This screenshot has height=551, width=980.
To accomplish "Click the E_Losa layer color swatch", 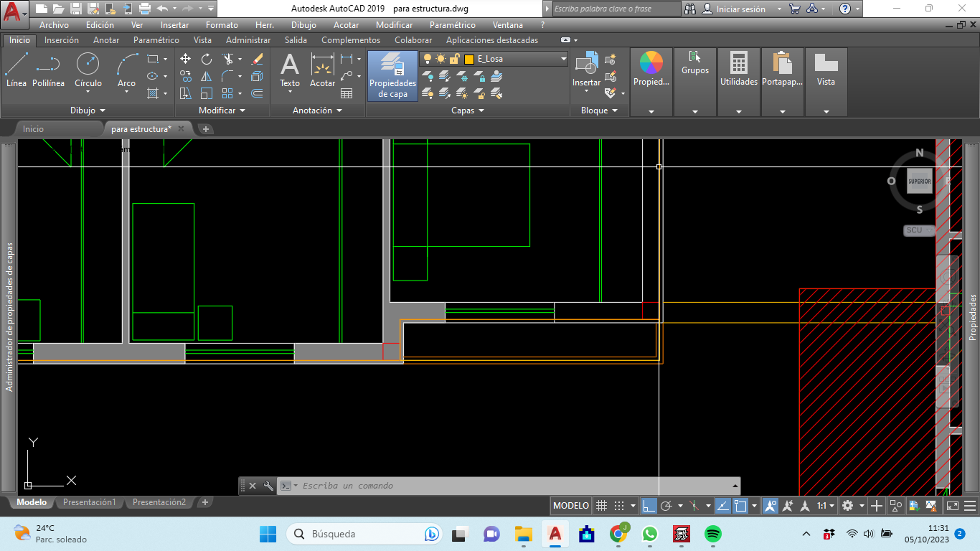I will pos(469,59).
